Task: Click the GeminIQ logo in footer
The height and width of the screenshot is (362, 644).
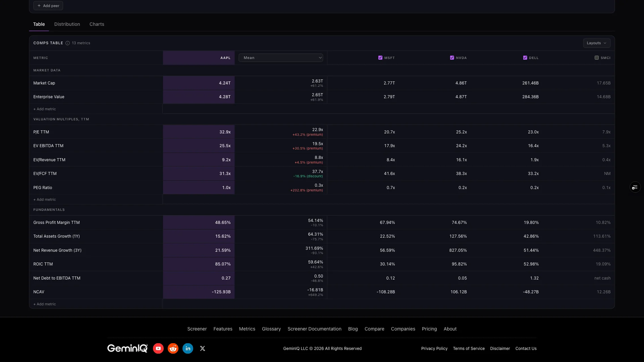Action: 127,349
